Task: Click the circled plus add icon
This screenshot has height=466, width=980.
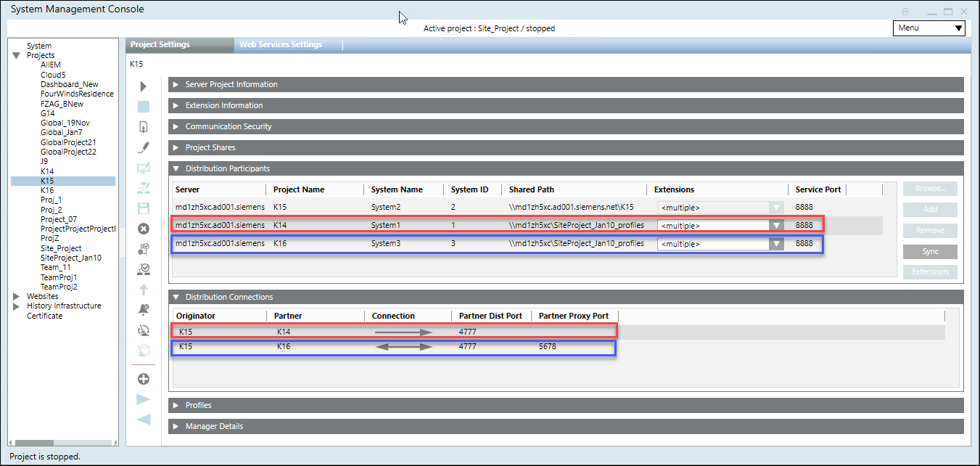Action: point(143,379)
